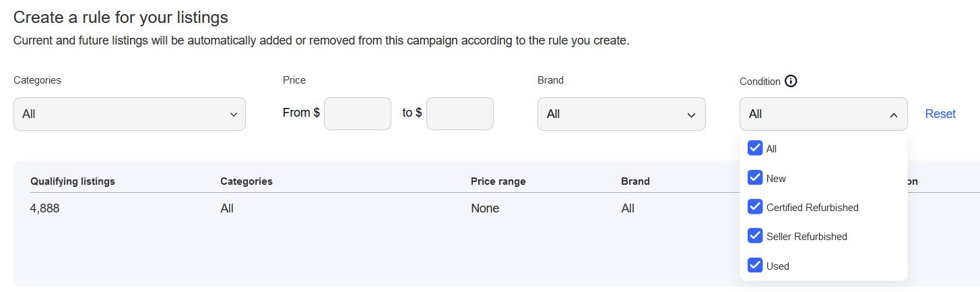The height and width of the screenshot is (292, 980).
Task: Click the Reset link
Action: 940,114
